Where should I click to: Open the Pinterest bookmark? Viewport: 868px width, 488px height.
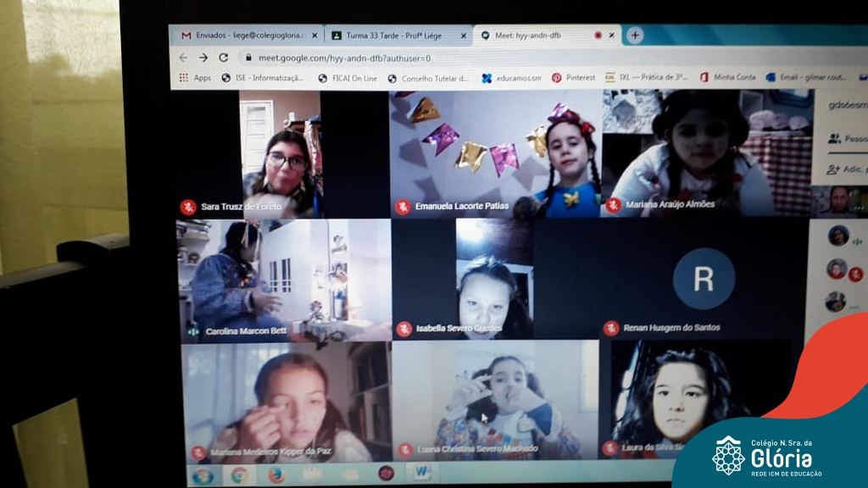click(574, 77)
